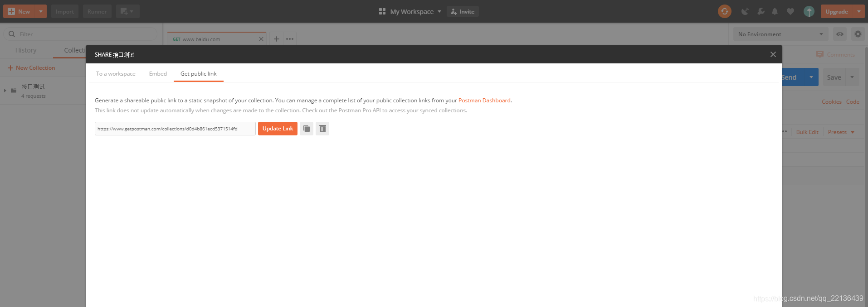Open Comments in the request panel
The width and height of the screenshot is (868, 307).
836,54
